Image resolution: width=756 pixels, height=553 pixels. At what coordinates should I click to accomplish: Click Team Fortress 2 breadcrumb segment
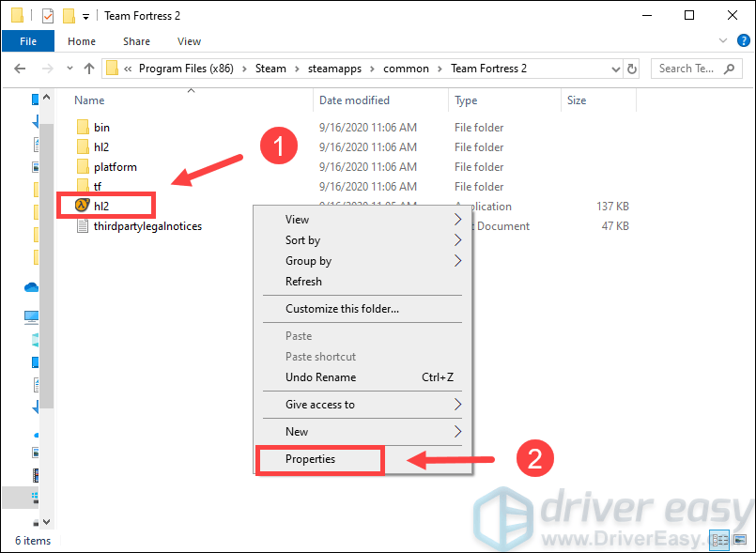(488, 69)
